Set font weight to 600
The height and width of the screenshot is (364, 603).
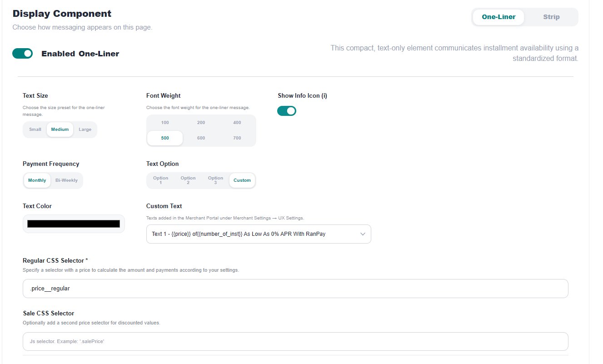point(201,138)
